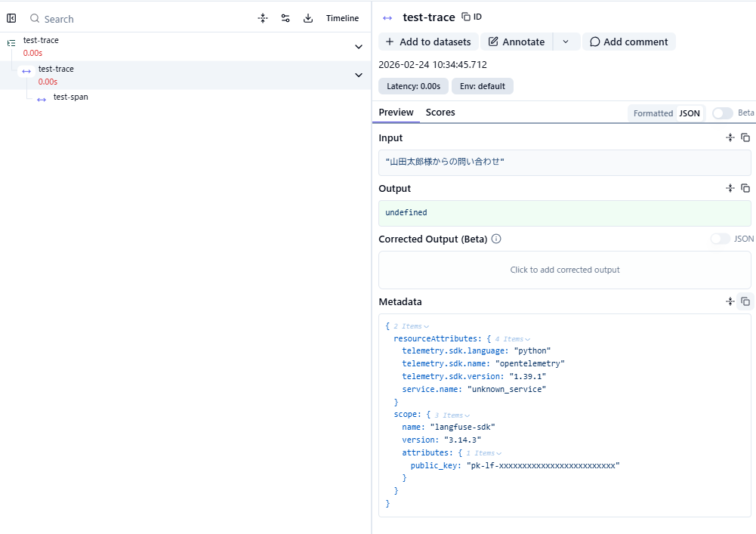Image resolution: width=756 pixels, height=534 pixels.
Task: Click the Add comment button
Action: point(628,42)
